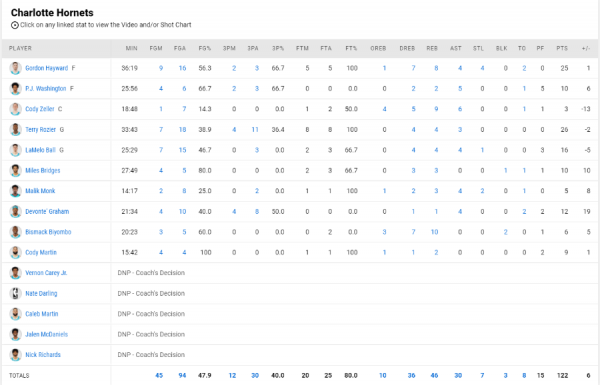The height and width of the screenshot is (385, 600).
Task: Click Cody Martin's player headshot
Action: 15,253
